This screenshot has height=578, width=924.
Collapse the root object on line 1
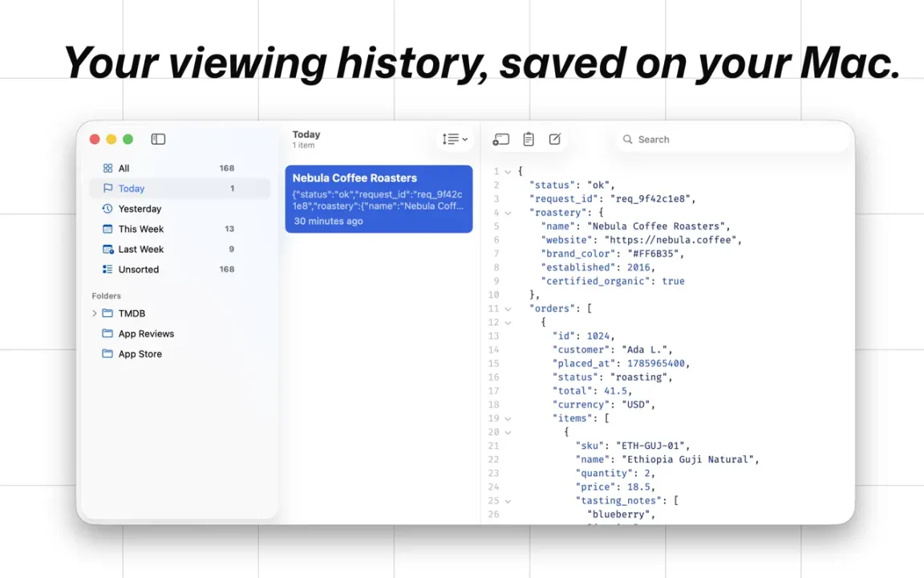point(508,172)
